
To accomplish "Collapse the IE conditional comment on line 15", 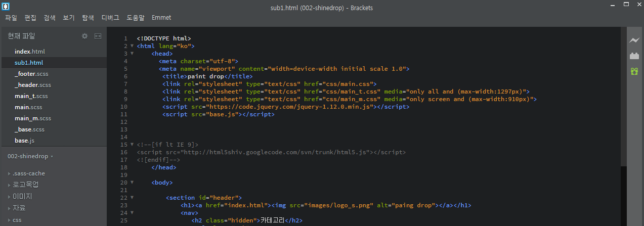I will [132, 144].
